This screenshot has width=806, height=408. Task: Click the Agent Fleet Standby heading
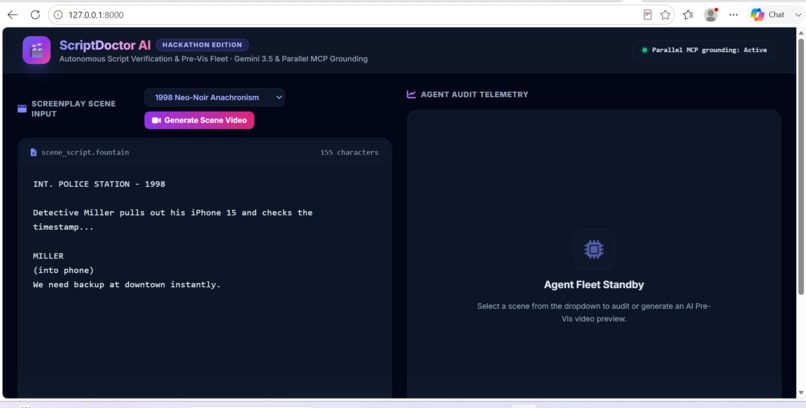pyautogui.click(x=594, y=285)
